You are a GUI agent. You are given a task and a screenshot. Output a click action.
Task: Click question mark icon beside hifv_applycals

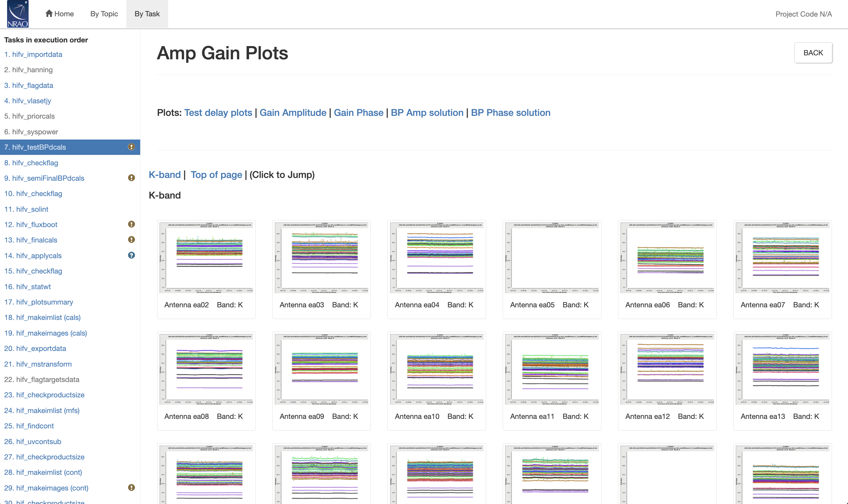tap(131, 255)
